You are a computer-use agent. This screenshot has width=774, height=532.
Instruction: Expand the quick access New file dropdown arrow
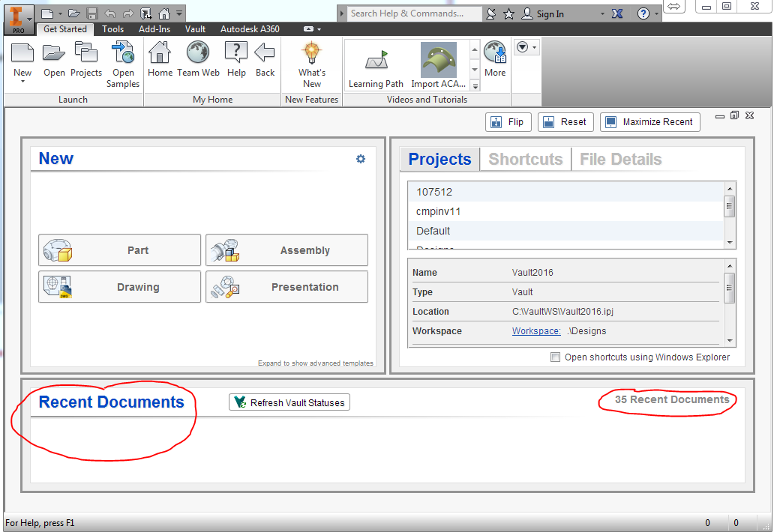[x=60, y=13]
